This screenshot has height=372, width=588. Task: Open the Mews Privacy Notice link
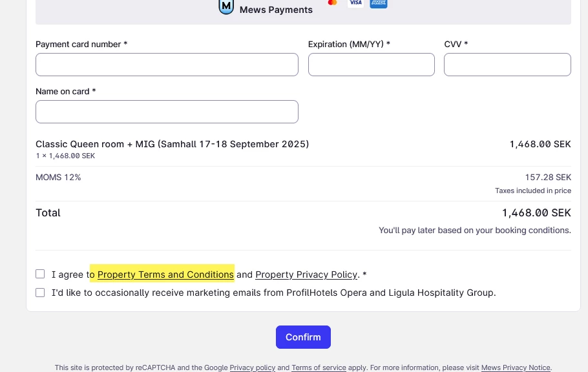coord(516,367)
